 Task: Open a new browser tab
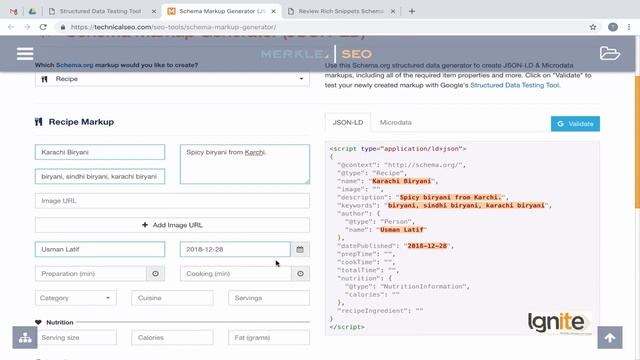412,11
